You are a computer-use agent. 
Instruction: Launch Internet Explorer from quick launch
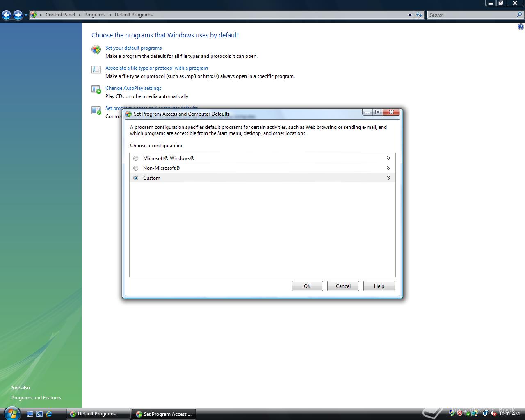(49, 414)
